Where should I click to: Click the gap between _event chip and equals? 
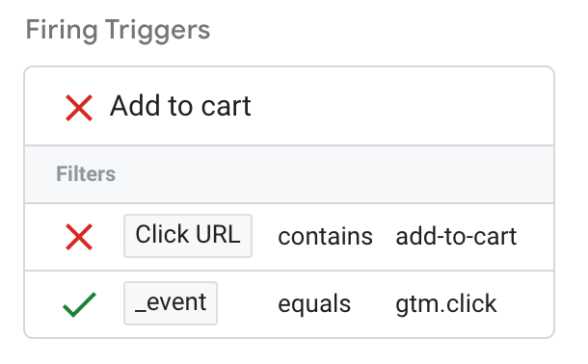(248, 304)
